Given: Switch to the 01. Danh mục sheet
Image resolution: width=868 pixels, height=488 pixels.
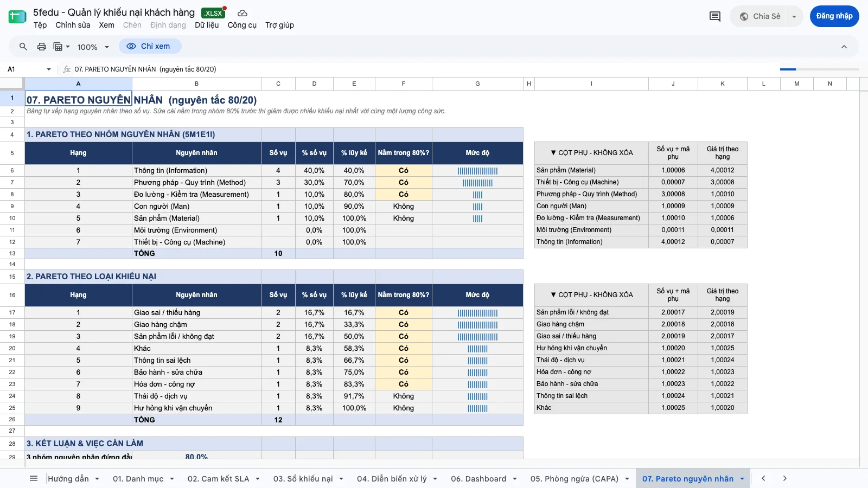Looking at the screenshot, I should click(138, 479).
